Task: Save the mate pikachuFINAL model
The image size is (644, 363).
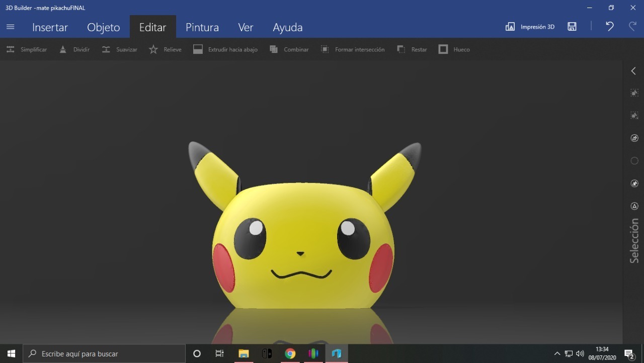Action: [572, 27]
